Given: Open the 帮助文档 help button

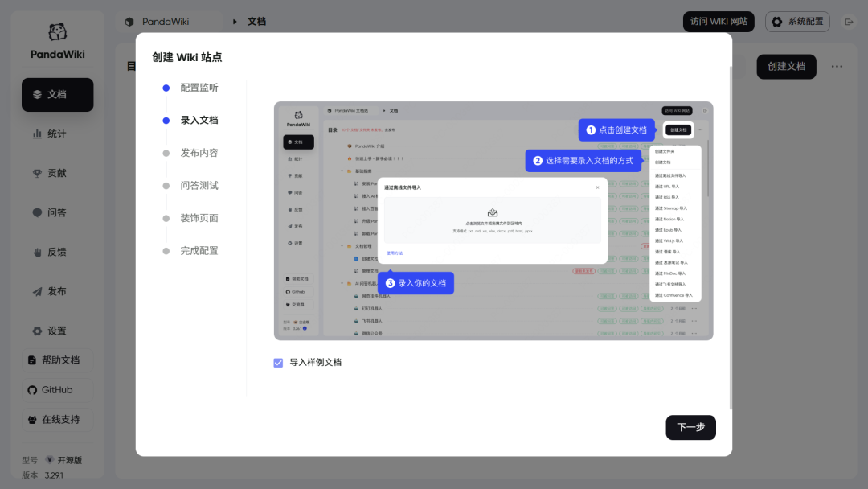Looking at the screenshot, I should click(x=58, y=360).
